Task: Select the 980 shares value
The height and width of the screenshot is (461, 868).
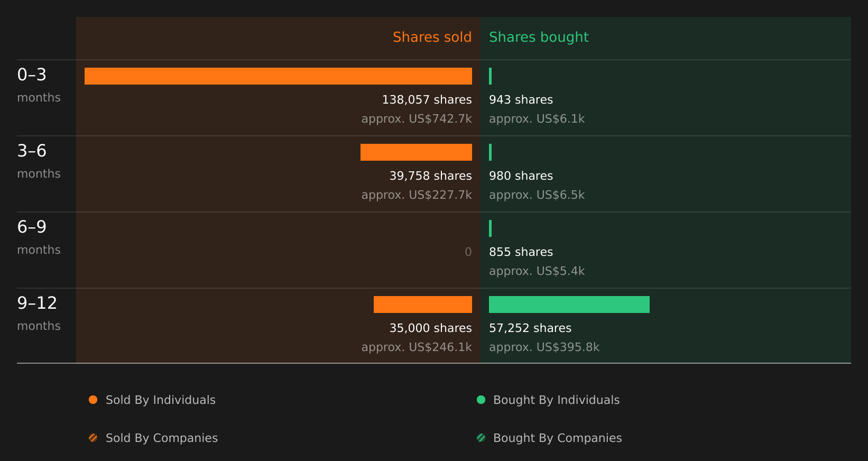Action: 521,176
